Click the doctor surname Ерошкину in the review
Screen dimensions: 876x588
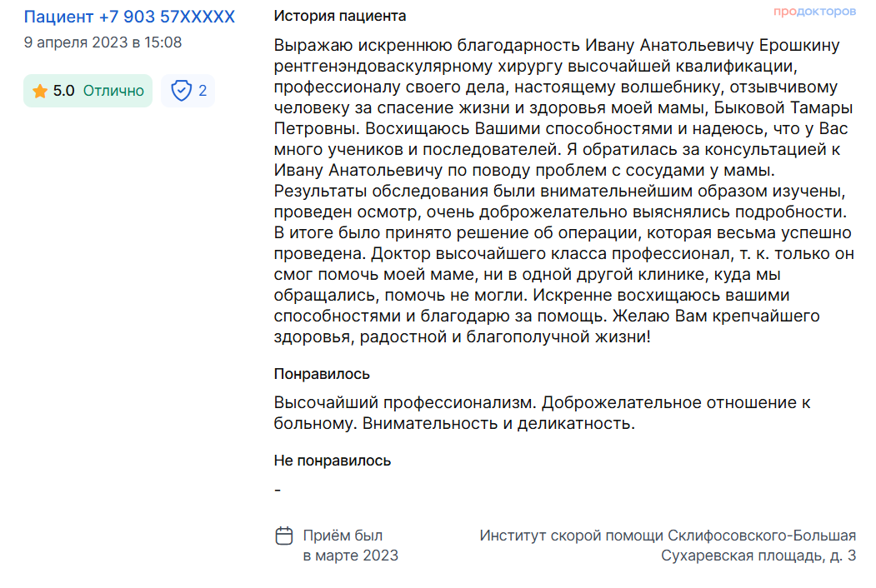pyautogui.click(x=799, y=45)
